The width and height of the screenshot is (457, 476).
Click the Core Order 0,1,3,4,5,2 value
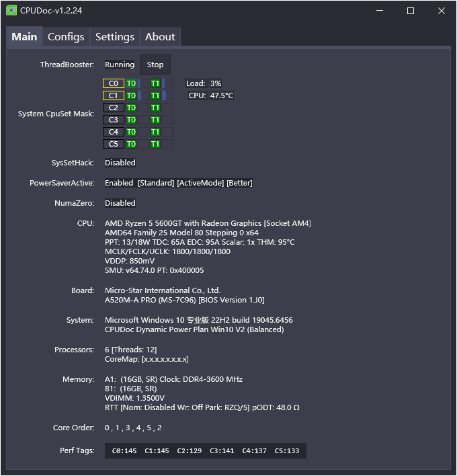point(133,428)
